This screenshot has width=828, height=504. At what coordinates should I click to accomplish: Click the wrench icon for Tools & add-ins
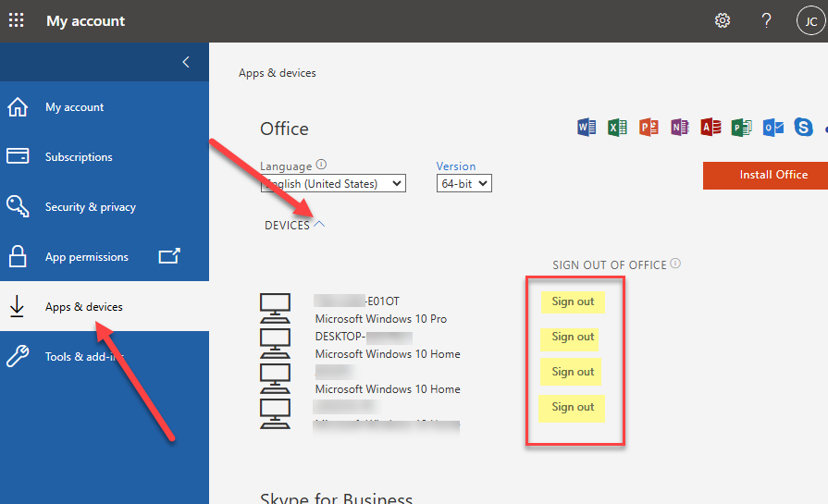click(18, 356)
